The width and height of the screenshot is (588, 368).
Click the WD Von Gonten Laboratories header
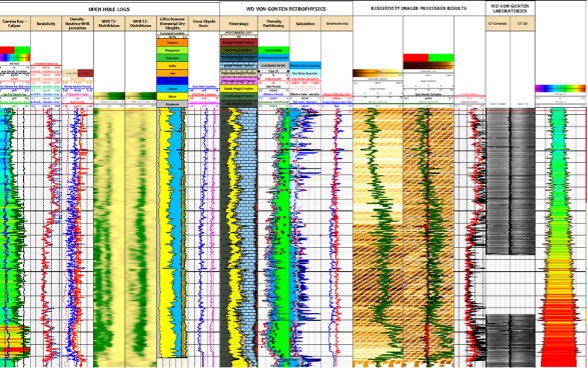tap(510, 9)
